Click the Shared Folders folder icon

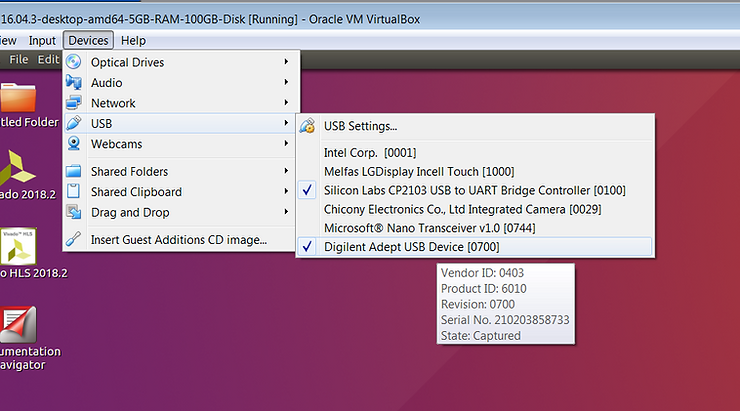point(74,171)
